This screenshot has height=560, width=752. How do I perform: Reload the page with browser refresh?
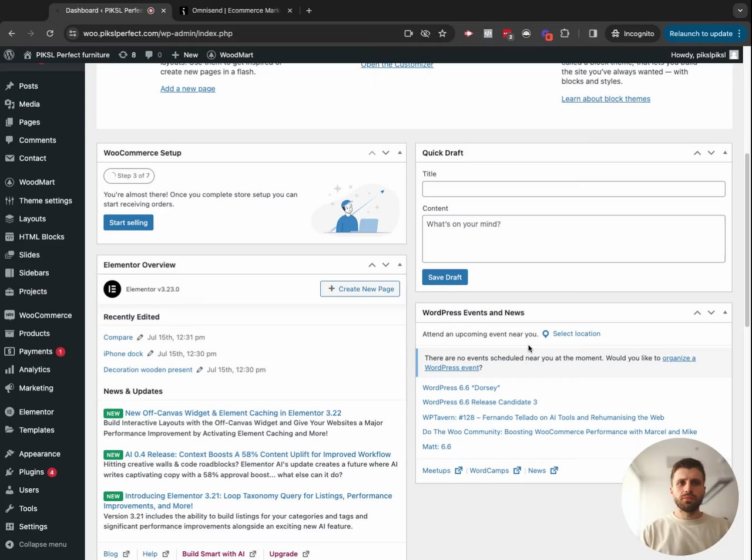point(50,33)
